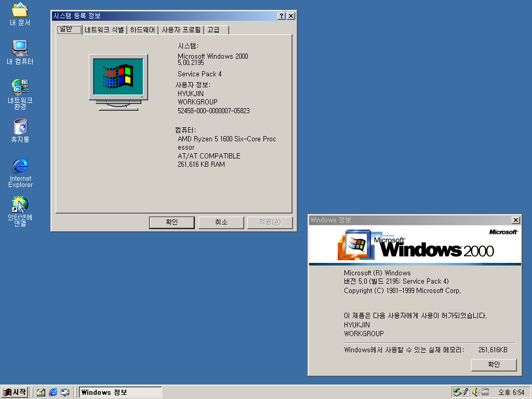Click the Windows 2000 logo banner

[x=415, y=245]
